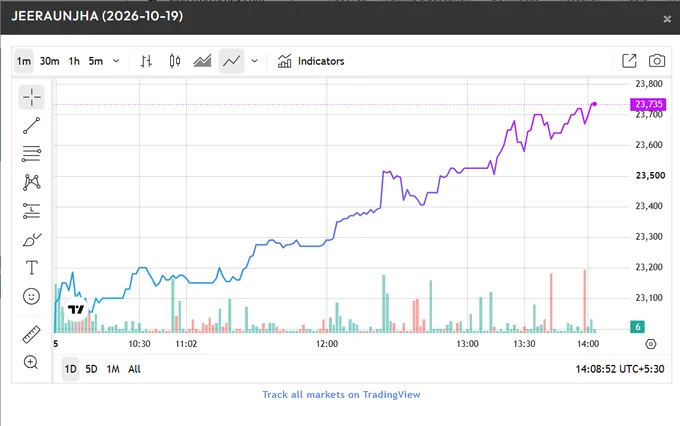Image resolution: width=680 pixels, height=426 pixels.
Task: Select the 30m interval
Action: click(x=49, y=61)
